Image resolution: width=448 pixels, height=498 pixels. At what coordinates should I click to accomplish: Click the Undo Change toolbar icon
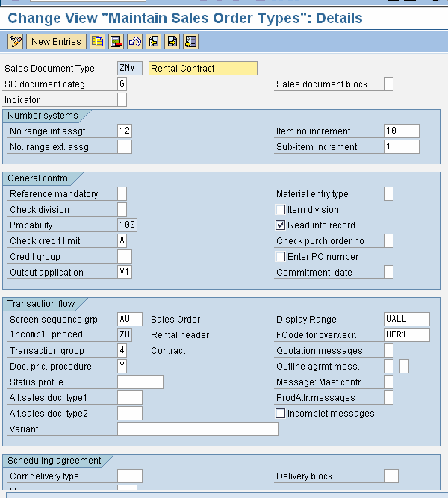pyautogui.click(x=134, y=42)
